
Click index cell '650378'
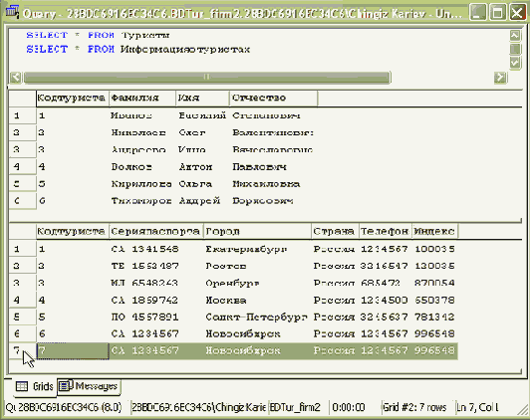pyautogui.click(x=434, y=301)
